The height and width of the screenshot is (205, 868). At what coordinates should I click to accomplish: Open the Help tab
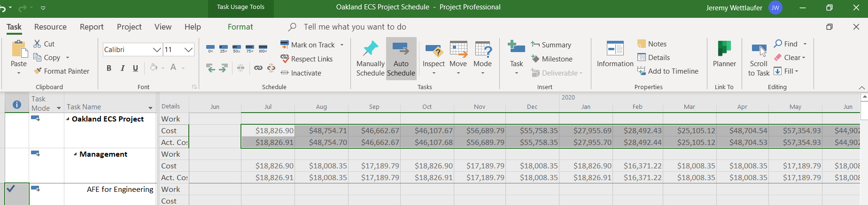(193, 27)
